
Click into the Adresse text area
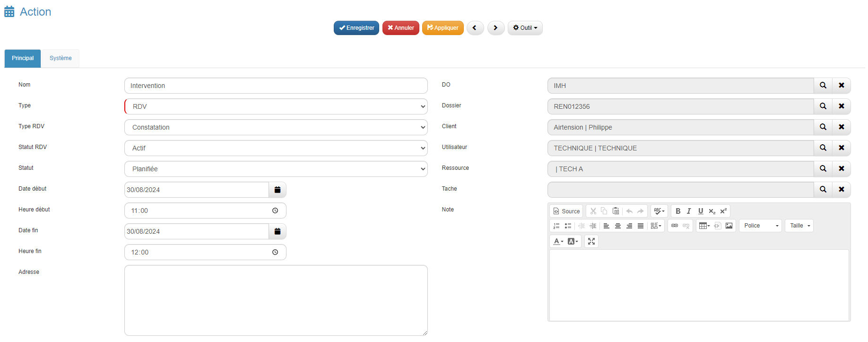click(x=276, y=300)
